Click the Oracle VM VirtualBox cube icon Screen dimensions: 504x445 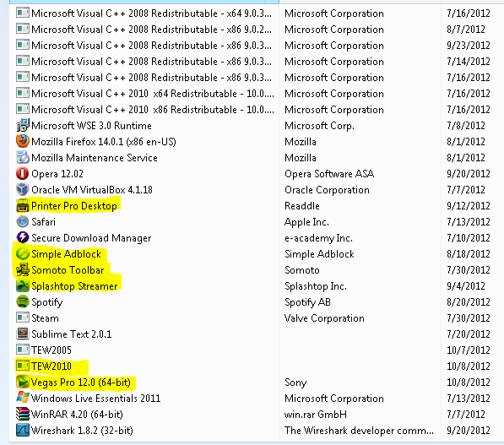(x=23, y=189)
